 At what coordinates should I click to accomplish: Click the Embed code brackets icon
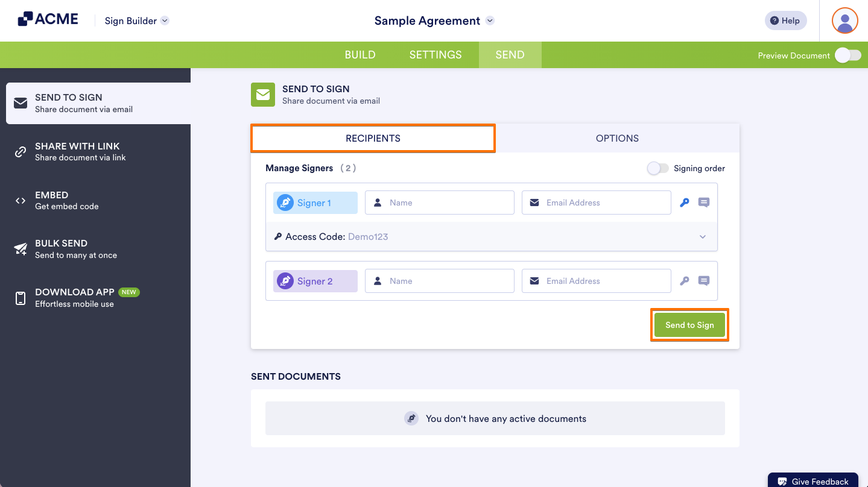coord(21,201)
